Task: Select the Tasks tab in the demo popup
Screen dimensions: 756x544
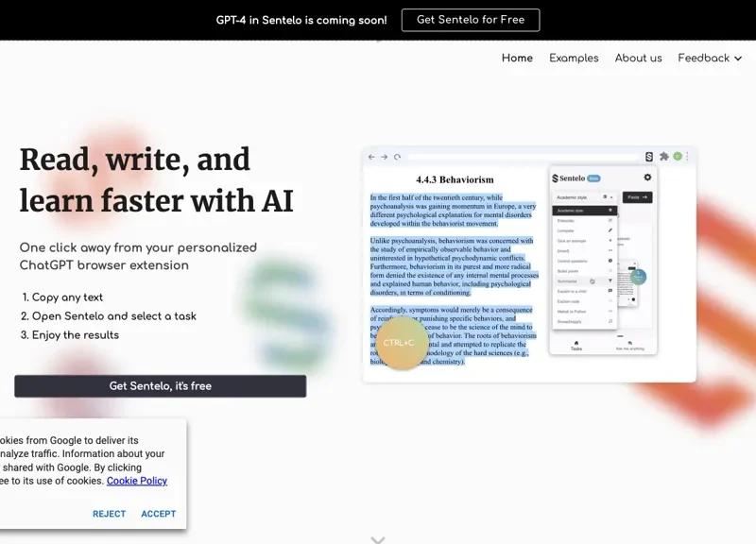Action: 576,346
